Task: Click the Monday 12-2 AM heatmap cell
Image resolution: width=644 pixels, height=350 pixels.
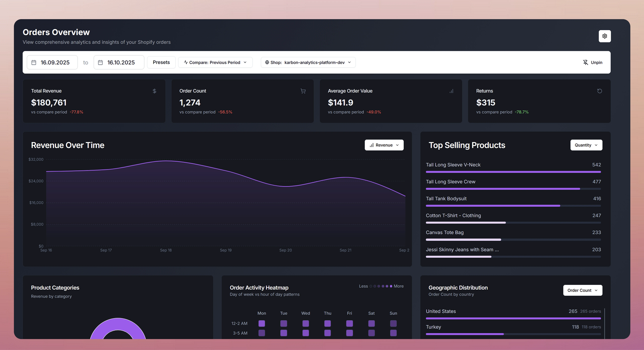Action: pos(262,324)
